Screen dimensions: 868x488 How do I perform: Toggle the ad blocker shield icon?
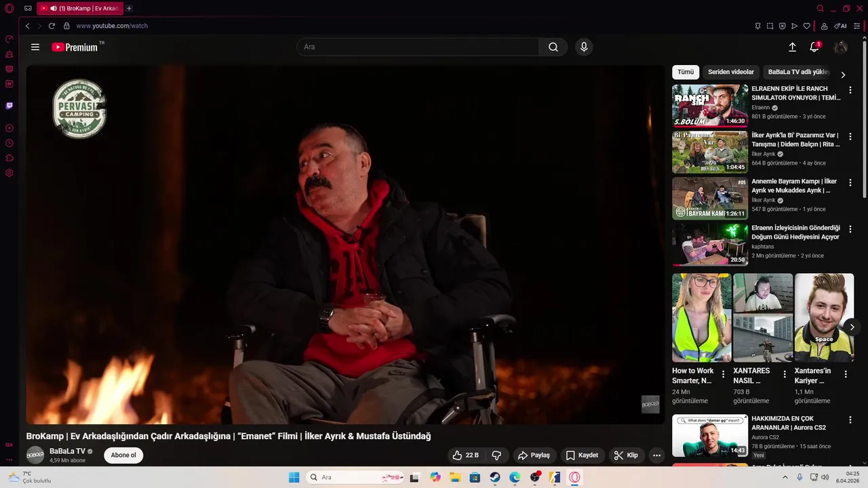(x=782, y=26)
